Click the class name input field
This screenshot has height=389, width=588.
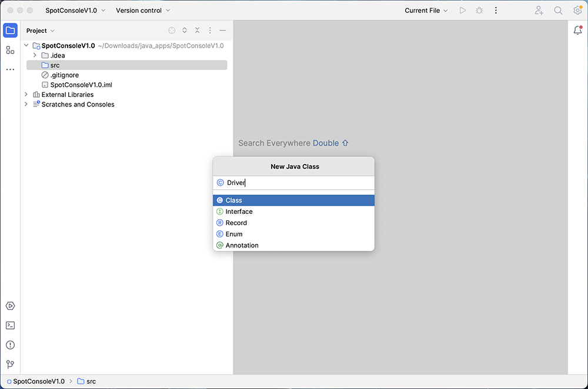pos(297,183)
